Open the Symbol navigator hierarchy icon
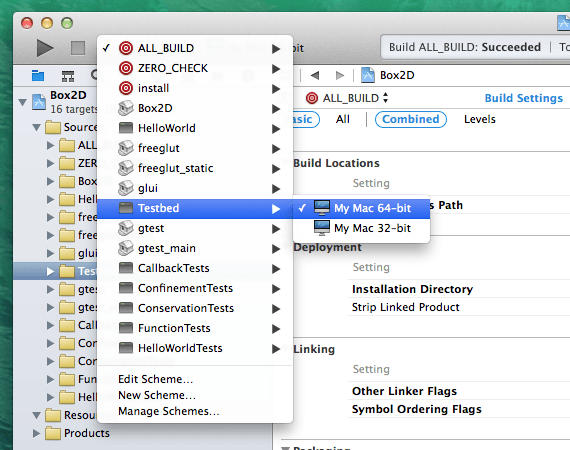Screen dimensions: 570x450 pos(68,76)
